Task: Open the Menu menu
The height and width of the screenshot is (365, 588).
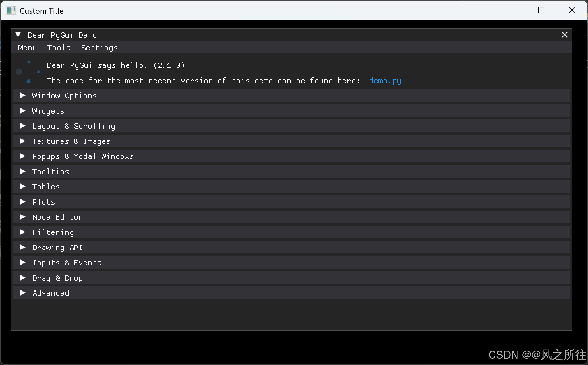Action: (27, 48)
